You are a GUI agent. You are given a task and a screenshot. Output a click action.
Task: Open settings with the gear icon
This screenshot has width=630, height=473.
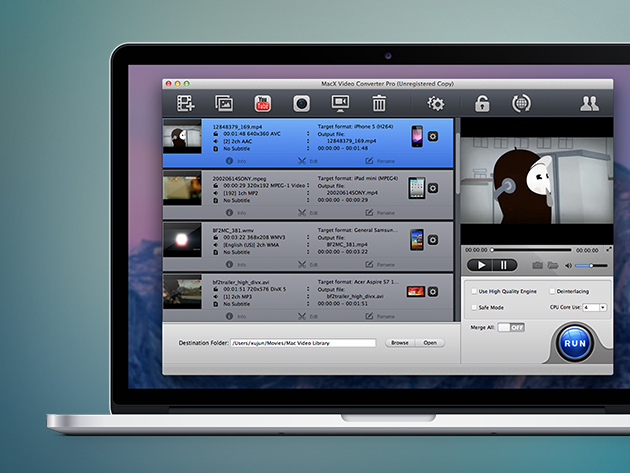(x=436, y=102)
